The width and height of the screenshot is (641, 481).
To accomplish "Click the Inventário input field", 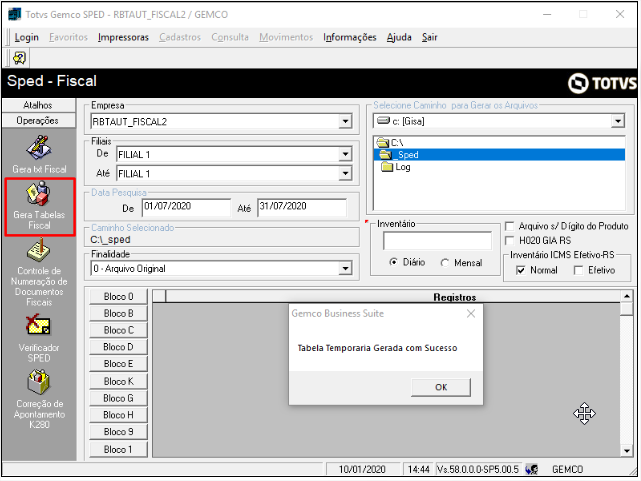I will 437,241.
